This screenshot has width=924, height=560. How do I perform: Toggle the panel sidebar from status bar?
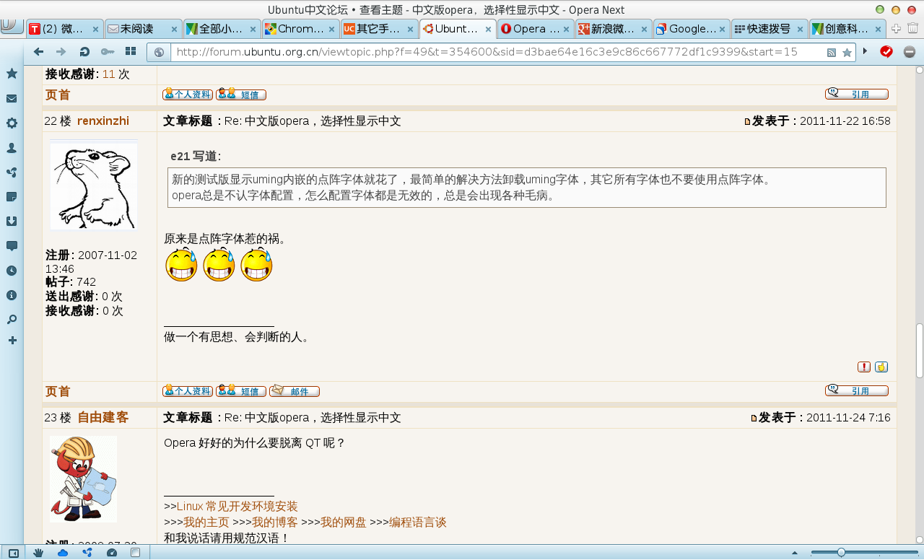[13, 553]
